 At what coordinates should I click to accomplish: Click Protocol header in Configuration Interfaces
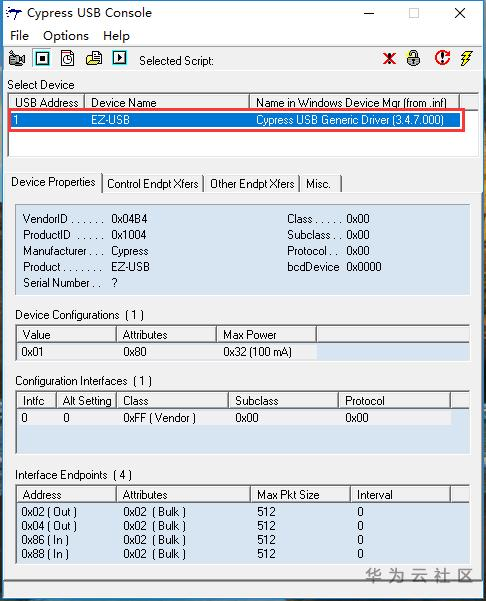click(394, 401)
